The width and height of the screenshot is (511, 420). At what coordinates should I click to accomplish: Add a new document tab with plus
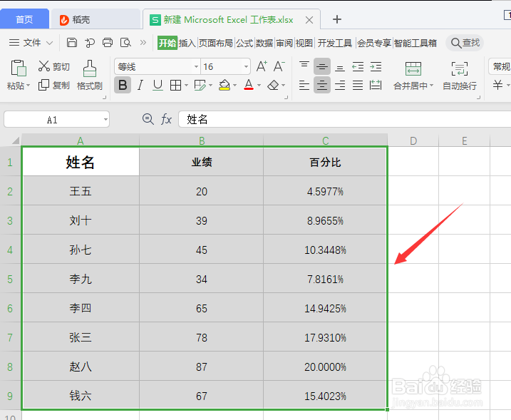pos(337,19)
